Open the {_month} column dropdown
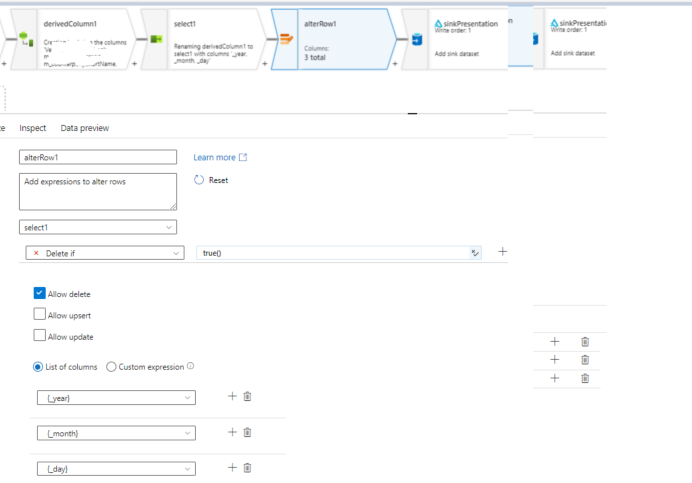The height and width of the screenshot is (483, 692). tap(117, 433)
